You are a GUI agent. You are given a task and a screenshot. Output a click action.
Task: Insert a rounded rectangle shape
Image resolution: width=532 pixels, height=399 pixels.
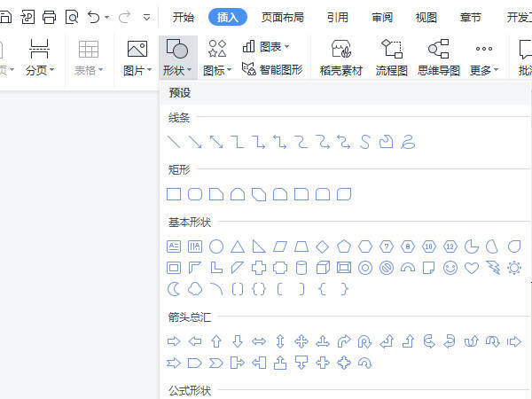[x=195, y=194]
